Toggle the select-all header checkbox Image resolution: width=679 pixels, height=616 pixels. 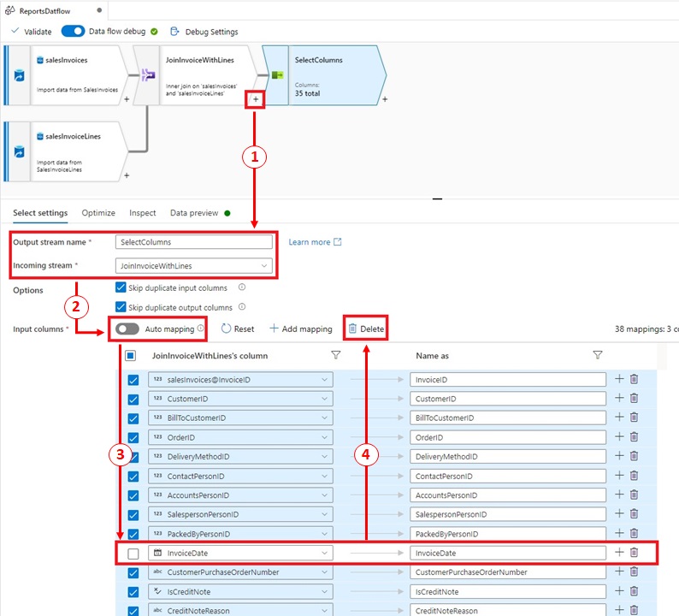pyautogui.click(x=130, y=356)
